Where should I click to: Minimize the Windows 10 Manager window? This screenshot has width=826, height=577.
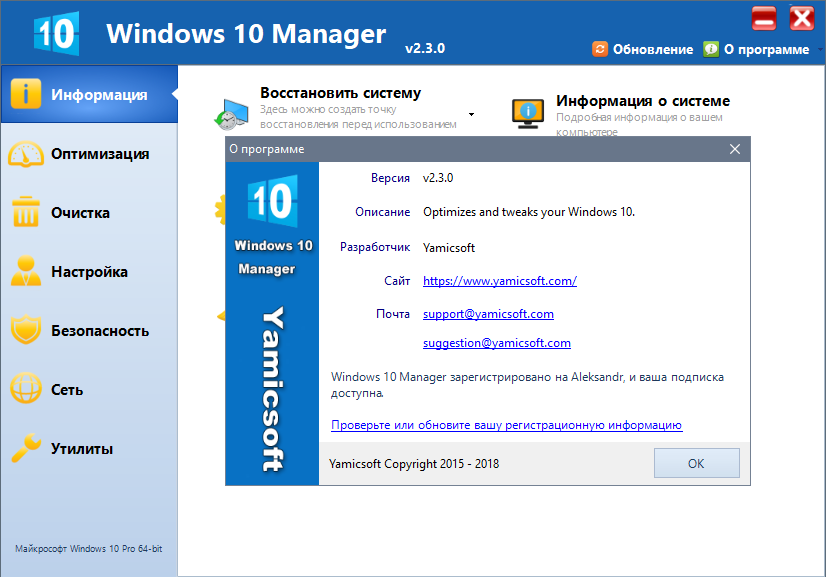coord(764,18)
